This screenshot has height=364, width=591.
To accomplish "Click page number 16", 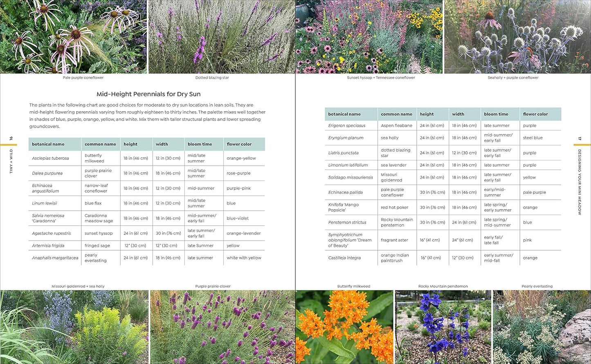I will point(11,138).
